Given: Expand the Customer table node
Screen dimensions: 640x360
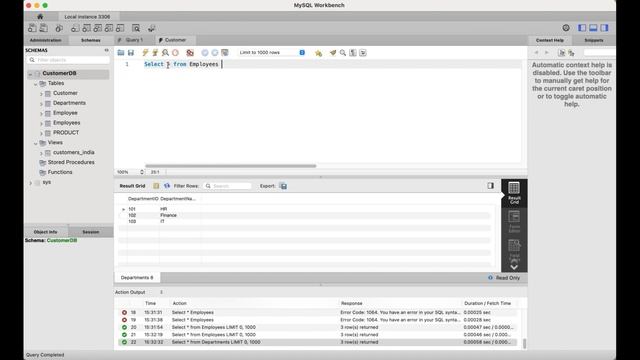Looking at the screenshot, I should point(41,93).
